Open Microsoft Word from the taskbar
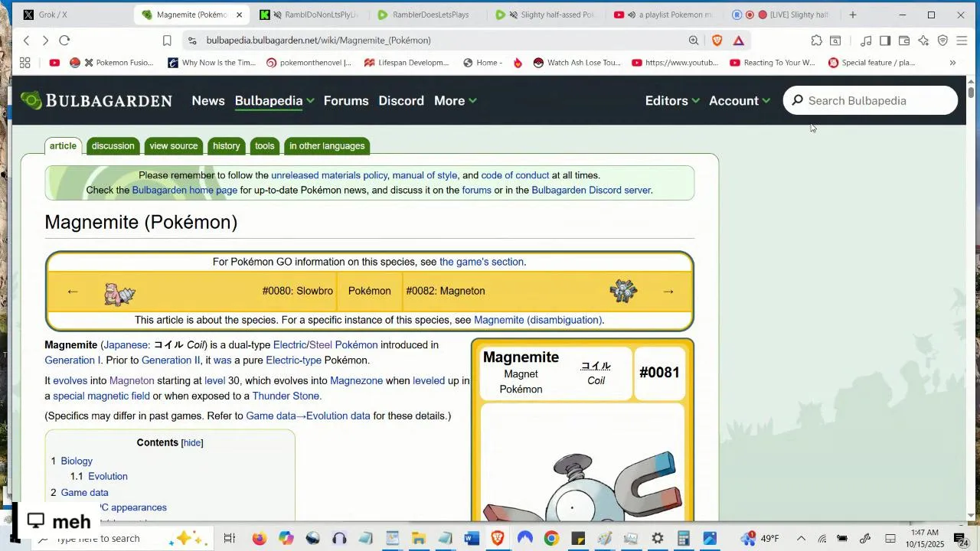The image size is (980, 551). click(x=472, y=539)
